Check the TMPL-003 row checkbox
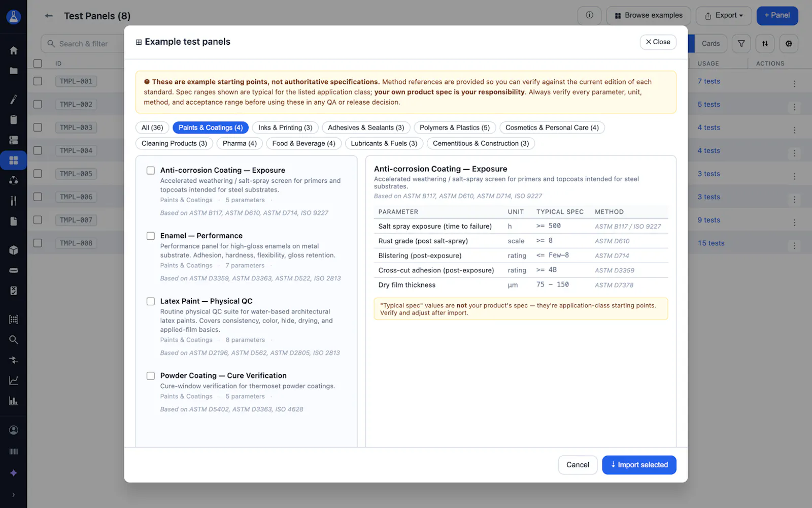Image resolution: width=812 pixels, height=508 pixels. [38, 128]
